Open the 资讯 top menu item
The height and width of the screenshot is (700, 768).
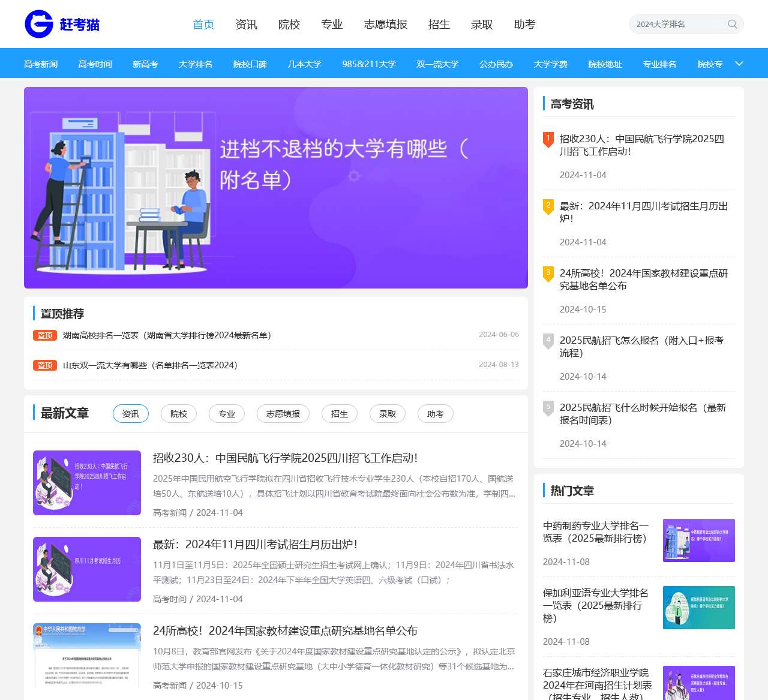(x=246, y=25)
